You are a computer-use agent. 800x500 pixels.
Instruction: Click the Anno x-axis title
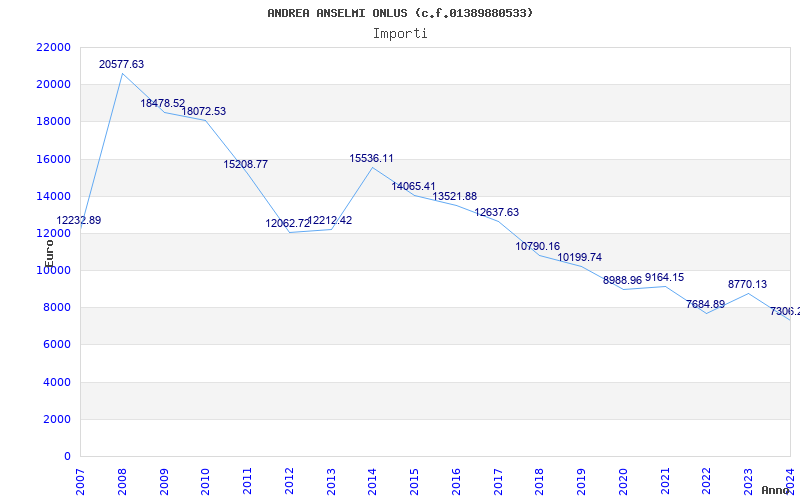[x=776, y=490]
